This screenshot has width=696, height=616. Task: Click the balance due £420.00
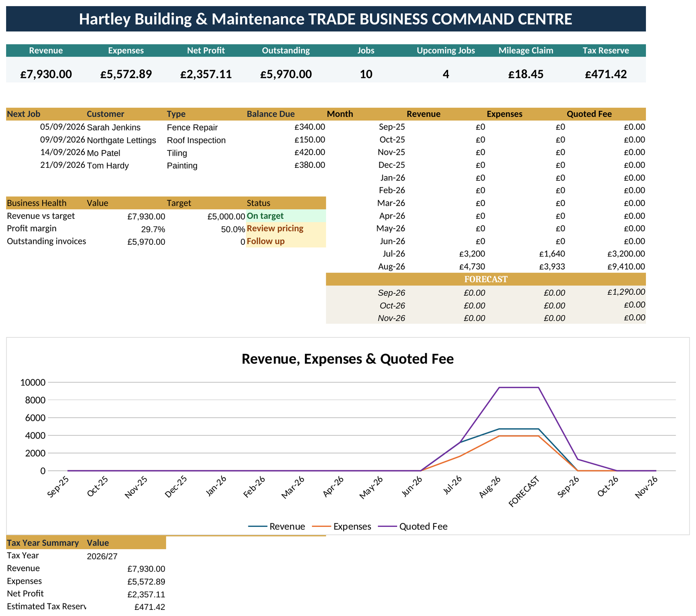click(310, 152)
